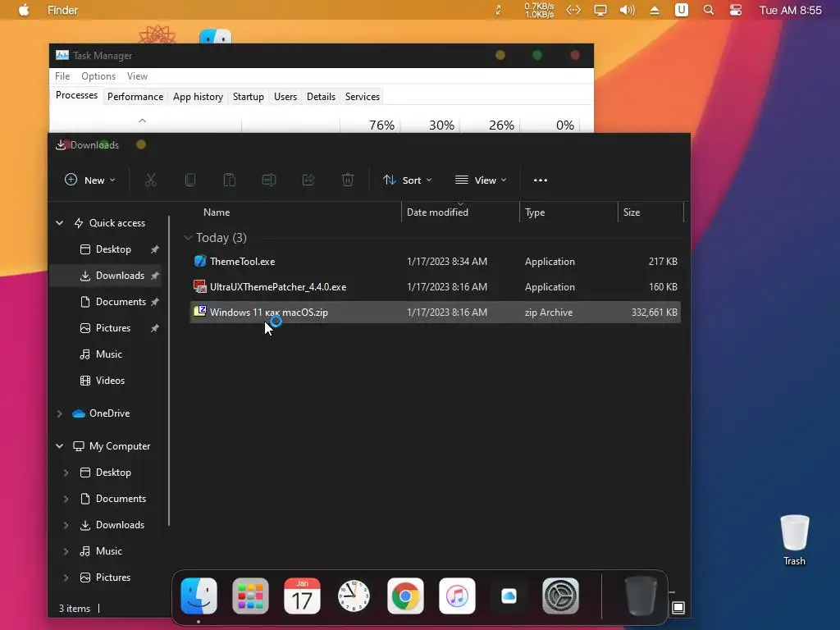Switch to Performance tab in Task Manager
Screen dimensions: 840x630
(x=135, y=97)
